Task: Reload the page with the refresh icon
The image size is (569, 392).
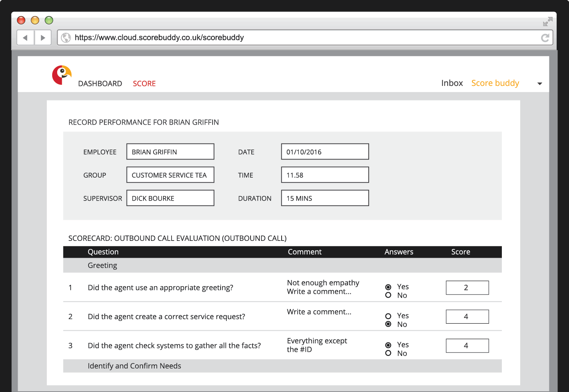Action: point(545,38)
